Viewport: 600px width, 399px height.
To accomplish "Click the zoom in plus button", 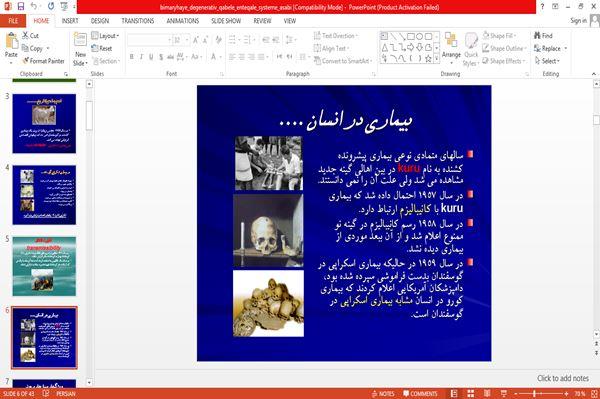I will tap(566, 393).
